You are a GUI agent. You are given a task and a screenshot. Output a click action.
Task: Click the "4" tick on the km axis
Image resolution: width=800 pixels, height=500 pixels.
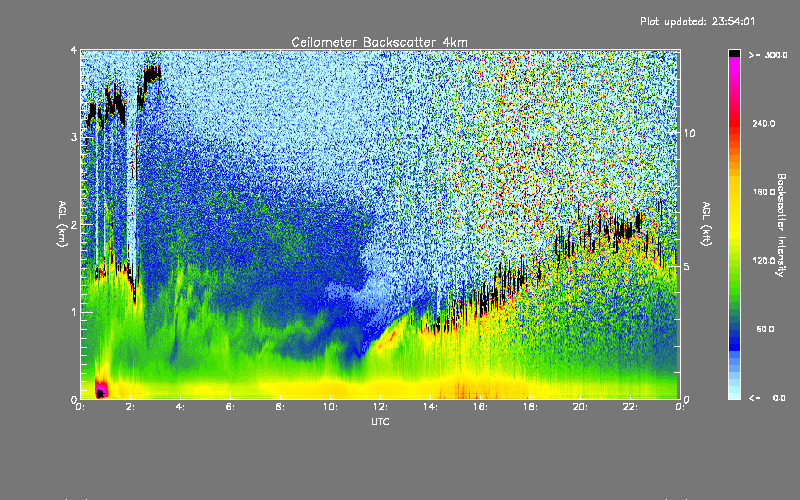point(74,50)
